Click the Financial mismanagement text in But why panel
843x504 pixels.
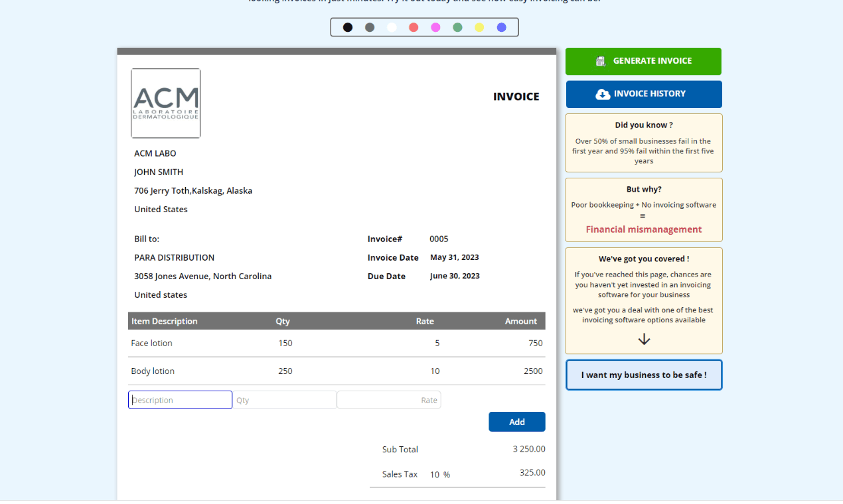click(x=643, y=229)
